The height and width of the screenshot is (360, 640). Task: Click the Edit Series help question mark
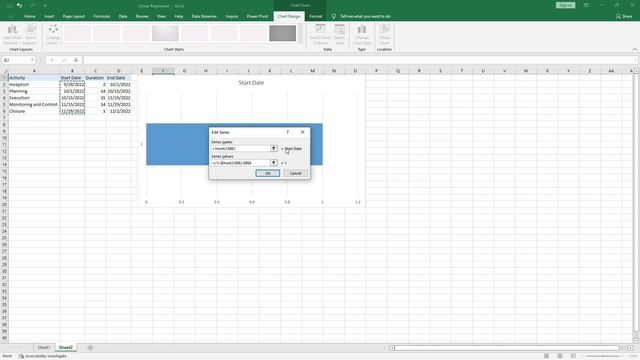[288, 132]
